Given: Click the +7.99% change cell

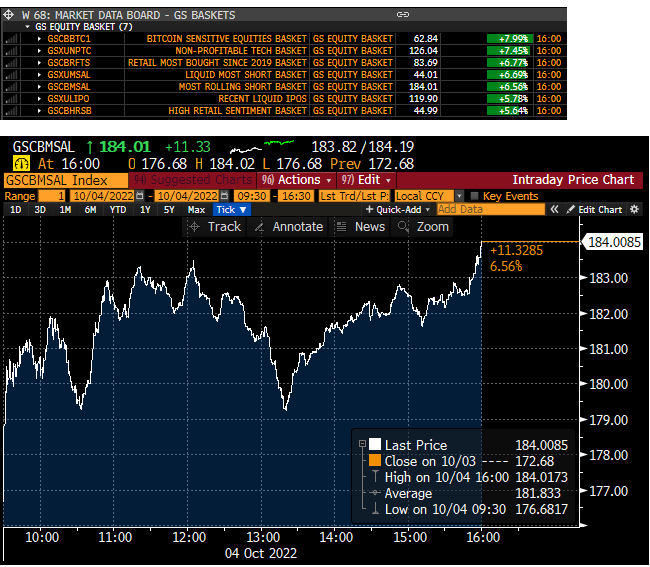Looking at the screenshot, I should point(510,39).
